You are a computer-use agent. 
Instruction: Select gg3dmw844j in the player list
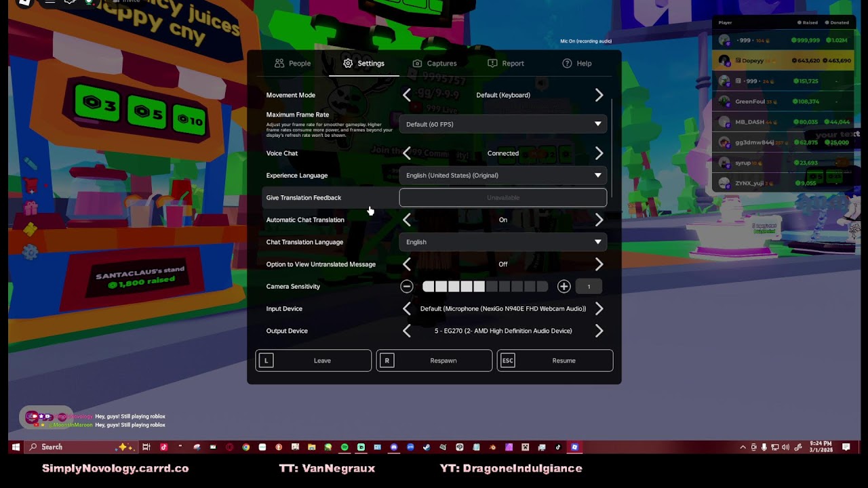point(785,142)
